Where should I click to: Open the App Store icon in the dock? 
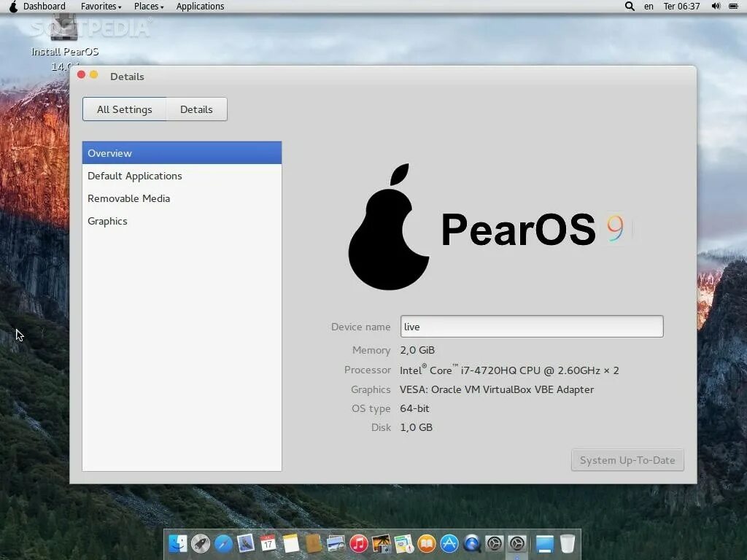pos(451,543)
